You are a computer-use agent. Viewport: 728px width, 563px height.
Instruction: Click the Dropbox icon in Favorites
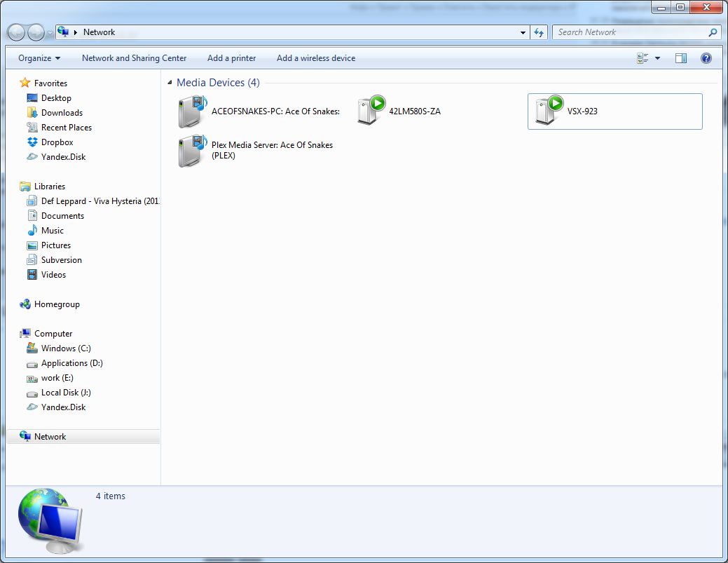click(32, 142)
